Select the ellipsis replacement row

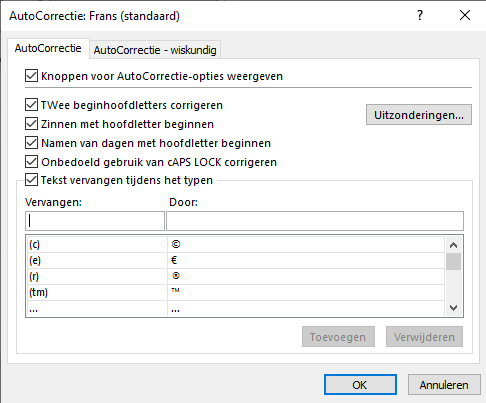click(x=235, y=308)
